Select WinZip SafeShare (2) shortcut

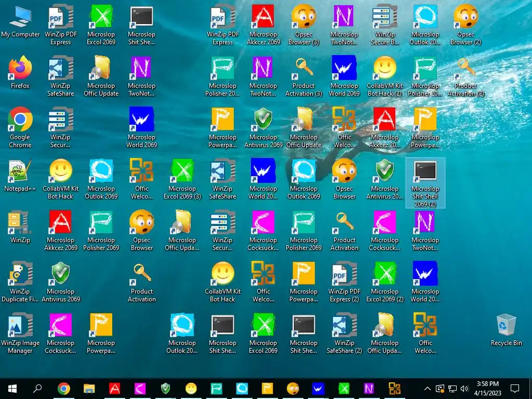click(344, 333)
